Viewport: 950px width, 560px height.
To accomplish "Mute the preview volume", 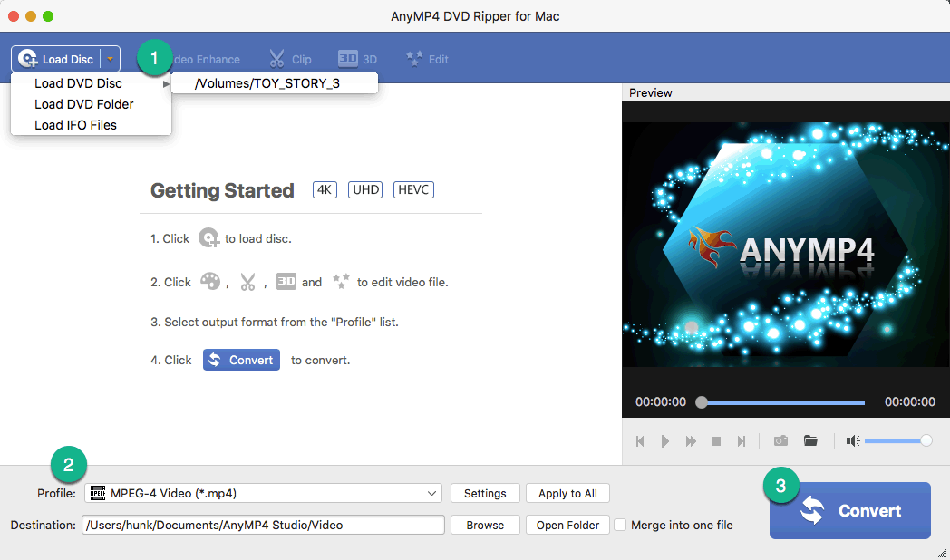I will click(x=853, y=440).
